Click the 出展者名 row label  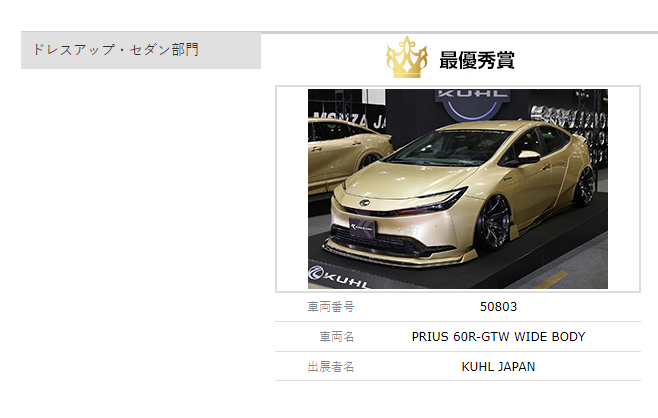click(x=331, y=367)
